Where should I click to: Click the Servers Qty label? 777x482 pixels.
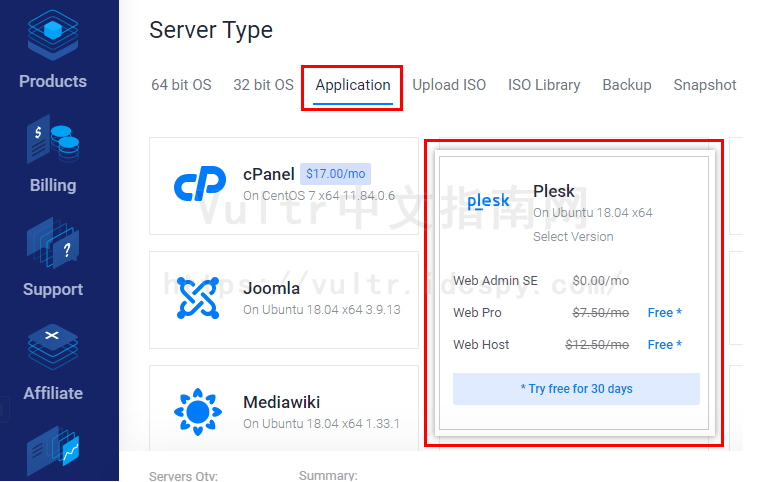click(x=183, y=476)
